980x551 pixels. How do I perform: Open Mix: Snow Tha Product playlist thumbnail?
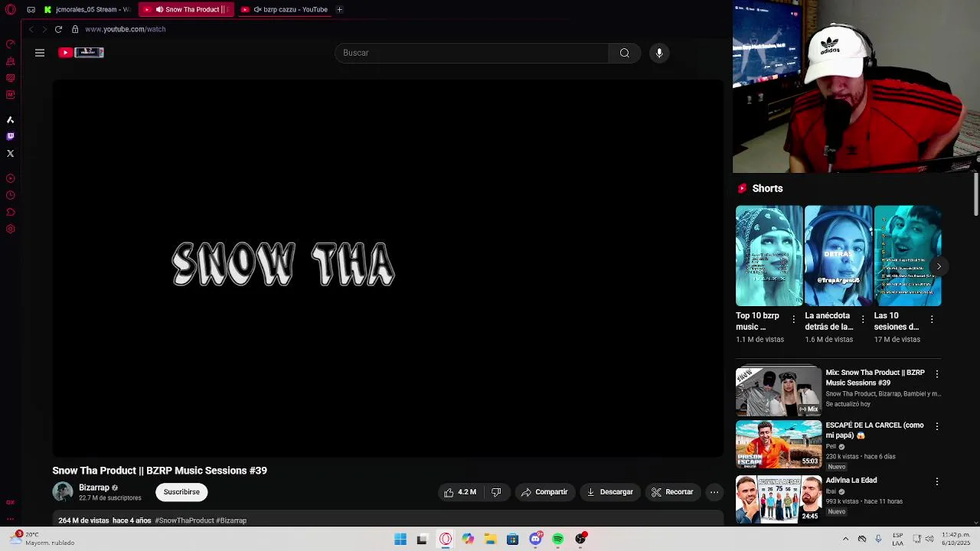click(x=779, y=392)
